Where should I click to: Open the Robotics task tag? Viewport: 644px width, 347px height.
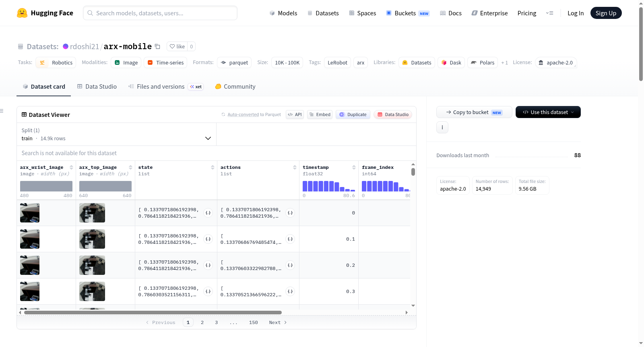(56, 62)
